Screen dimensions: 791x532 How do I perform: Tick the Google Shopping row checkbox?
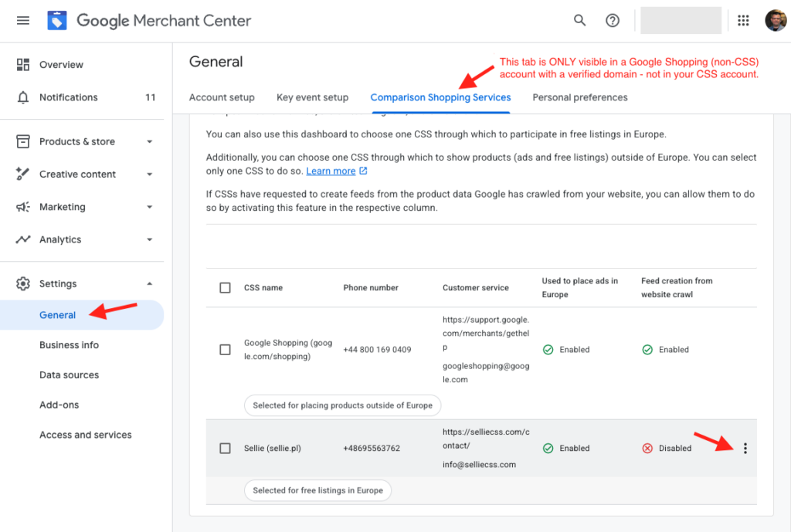(225, 350)
